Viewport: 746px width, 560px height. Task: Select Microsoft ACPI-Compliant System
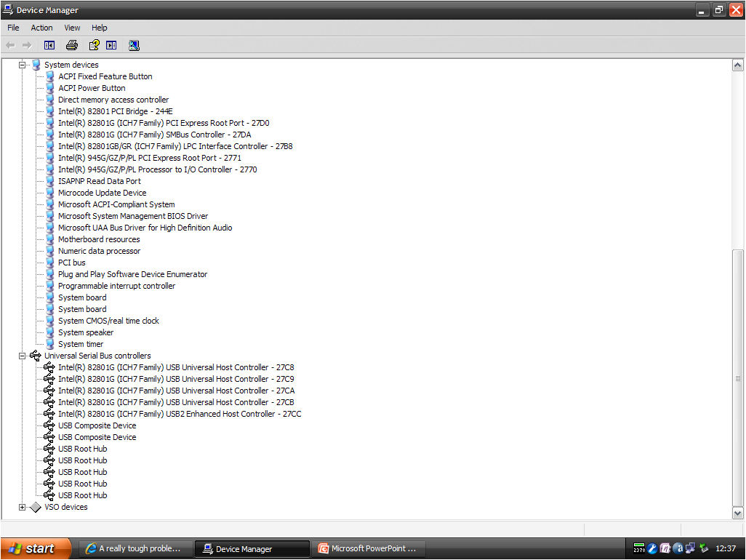(x=116, y=204)
